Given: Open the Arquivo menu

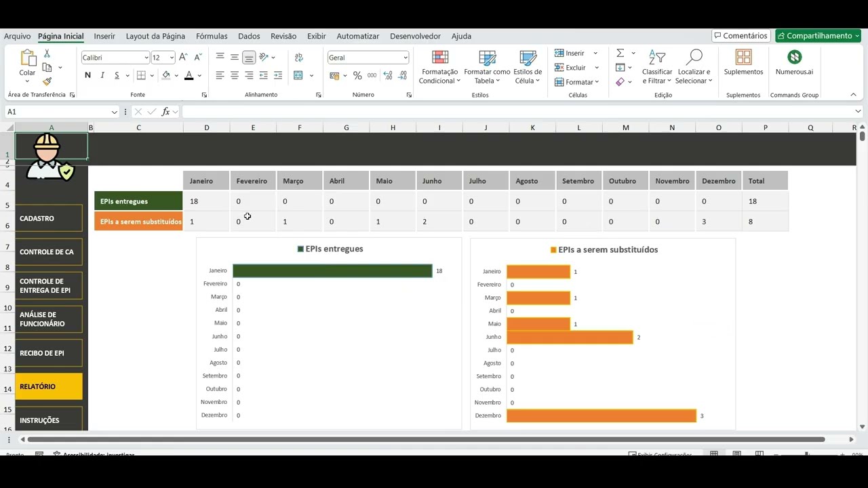Looking at the screenshot, I should pyautogui.click(x=18, y=36).
